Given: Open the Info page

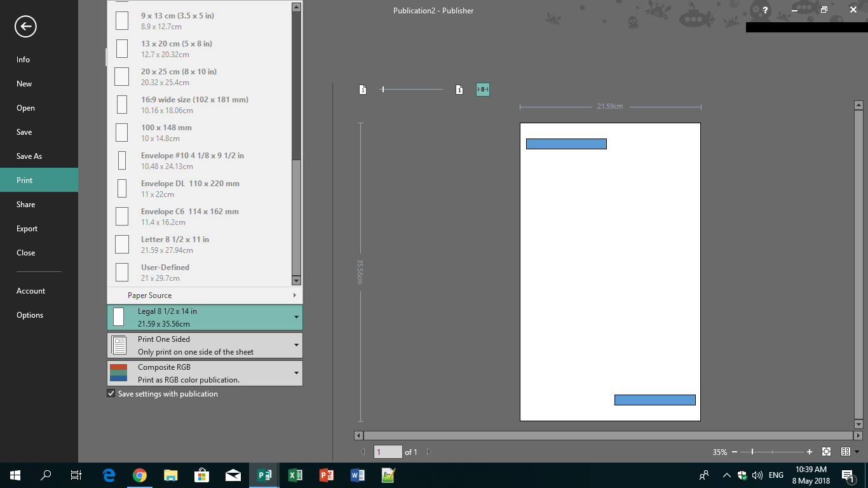Looking at the screenshot, I should 39,60.
